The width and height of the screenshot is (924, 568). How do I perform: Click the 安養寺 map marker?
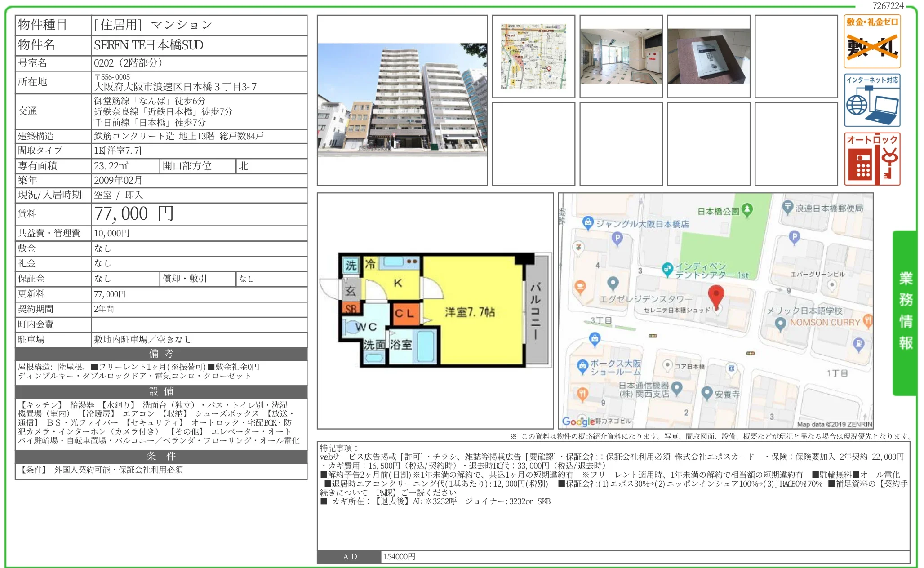click(x=707, y=393)
